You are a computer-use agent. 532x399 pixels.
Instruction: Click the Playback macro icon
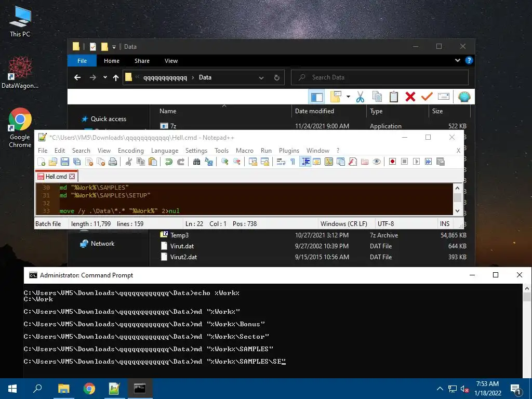416,162
